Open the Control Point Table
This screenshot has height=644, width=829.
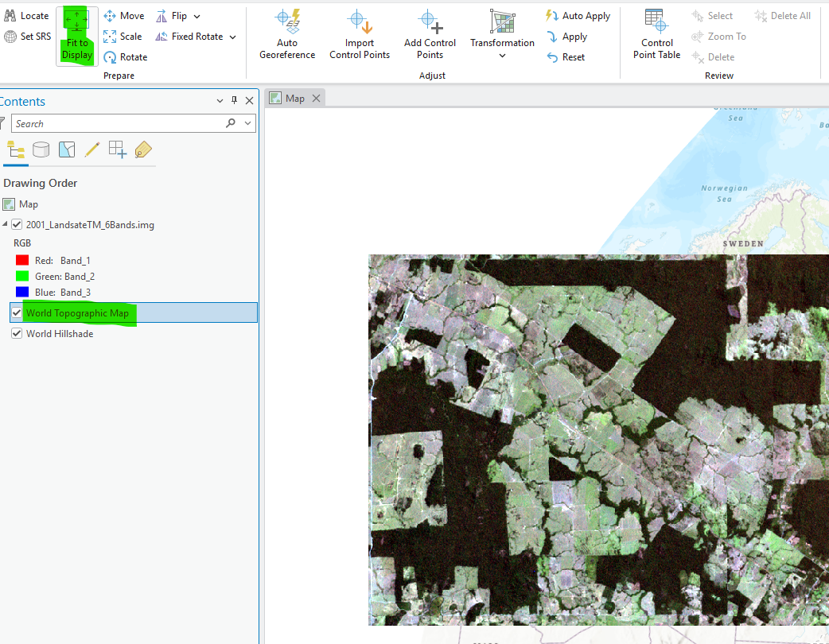(x=656, y=35)
